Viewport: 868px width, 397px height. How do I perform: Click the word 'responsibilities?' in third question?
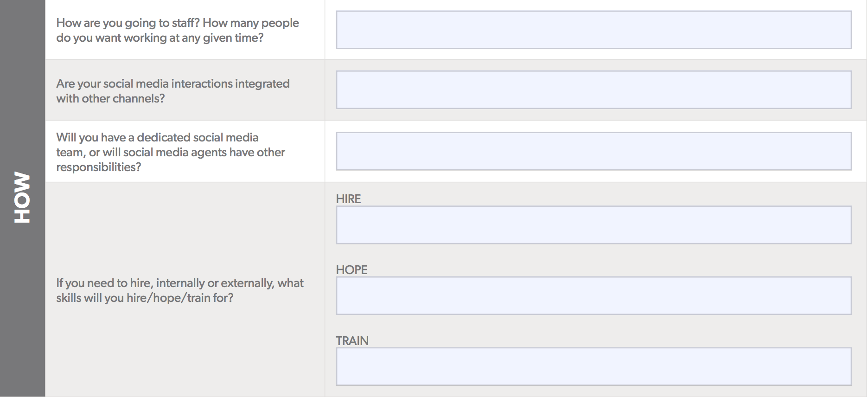click(99, 167)
